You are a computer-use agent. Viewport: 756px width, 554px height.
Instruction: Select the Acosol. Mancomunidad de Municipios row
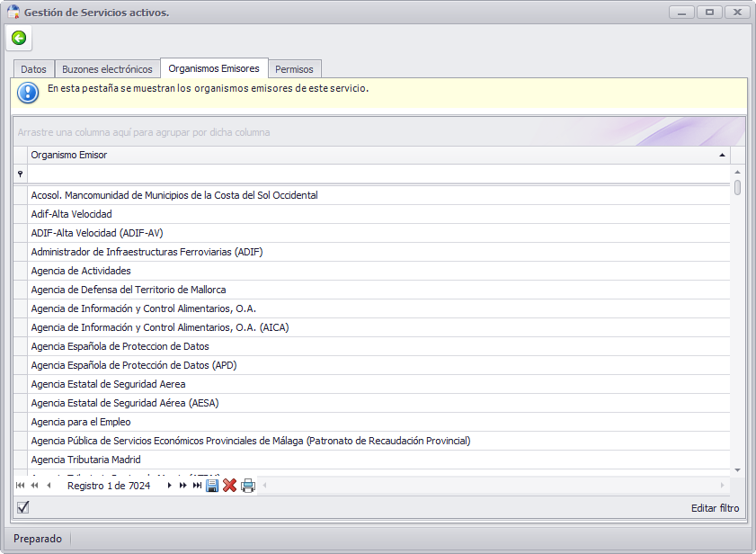pyautogui.click(x=379, y=195)
